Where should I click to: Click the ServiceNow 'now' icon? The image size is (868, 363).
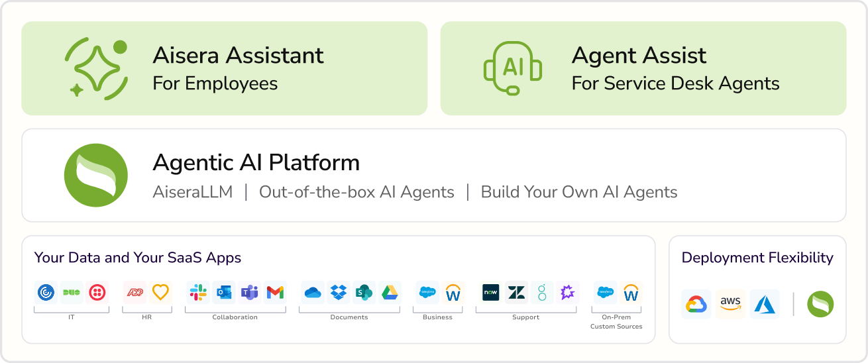[490, 292]
